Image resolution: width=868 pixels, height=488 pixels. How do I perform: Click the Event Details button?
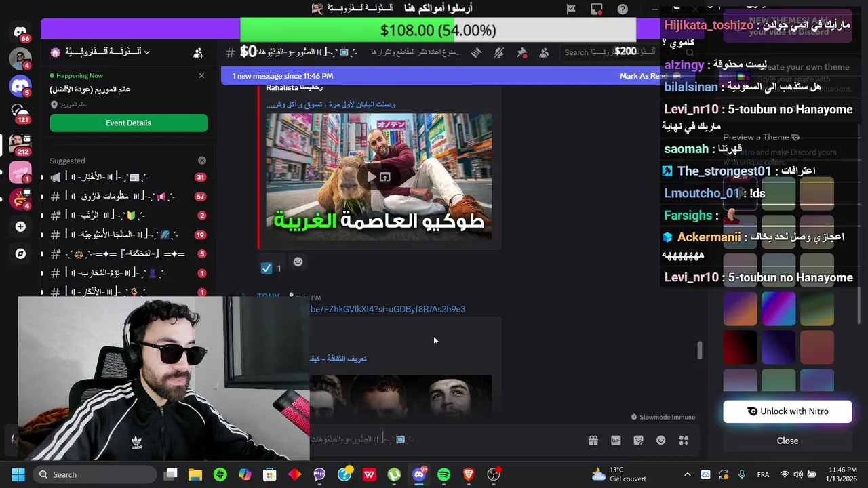coord(128,123)
